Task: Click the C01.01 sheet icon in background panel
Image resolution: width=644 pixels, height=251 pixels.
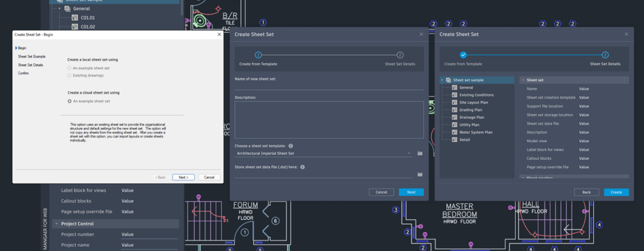Action: pos(75,18)
